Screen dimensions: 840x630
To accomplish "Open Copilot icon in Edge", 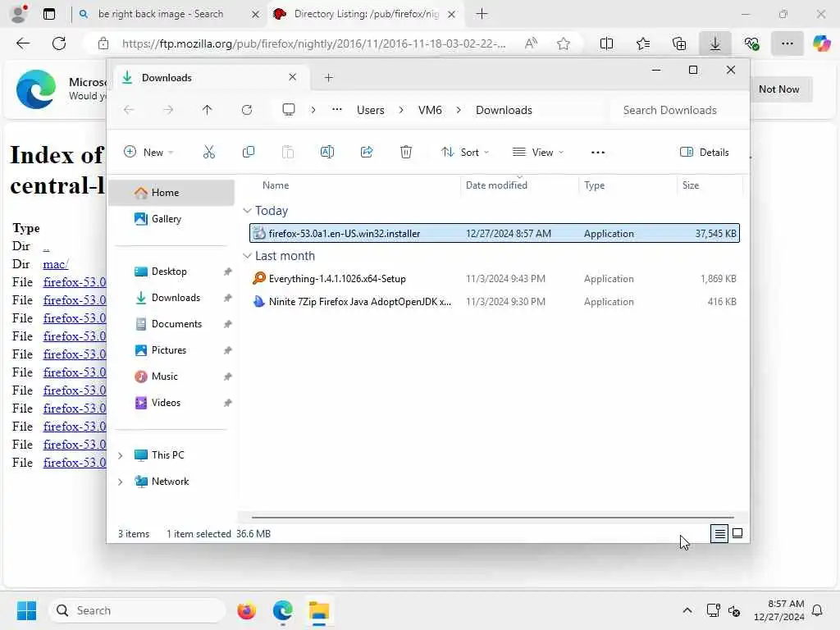I will pos(821,43).
